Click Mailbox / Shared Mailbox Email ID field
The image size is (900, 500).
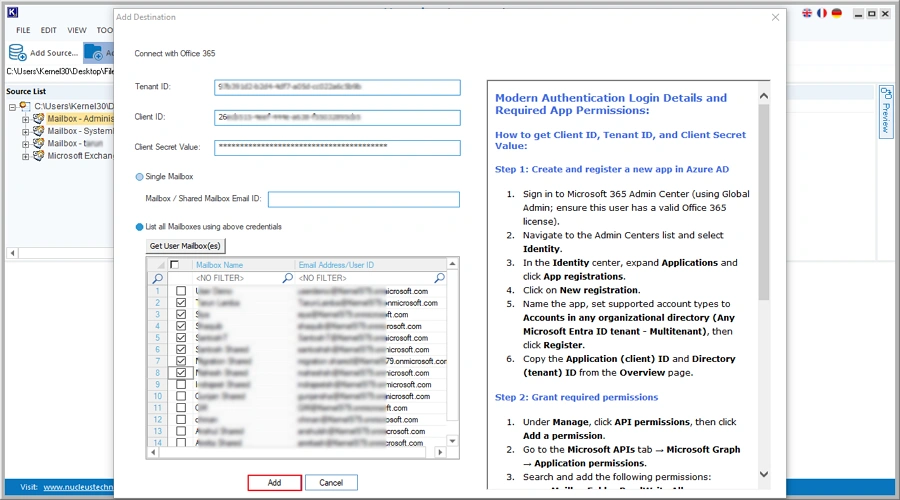364,200
